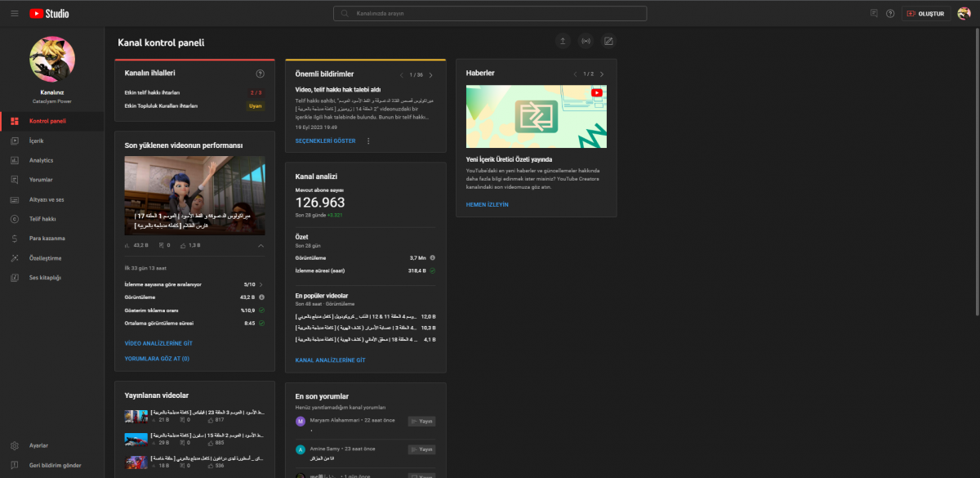The width and height of the screenshot is (980, 478).
Task: Open the hamburger menu in the header
Action: click(x=14, y=13)
